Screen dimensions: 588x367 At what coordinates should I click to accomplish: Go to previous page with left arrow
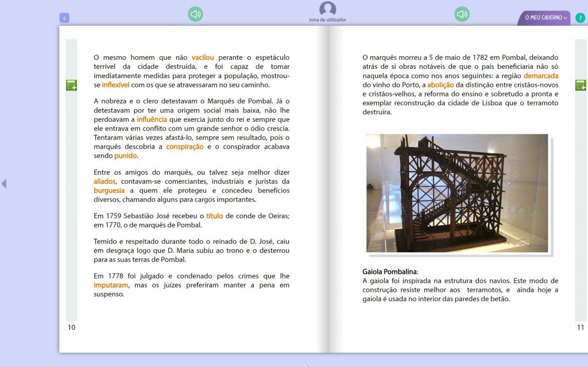tap(4, 184)
